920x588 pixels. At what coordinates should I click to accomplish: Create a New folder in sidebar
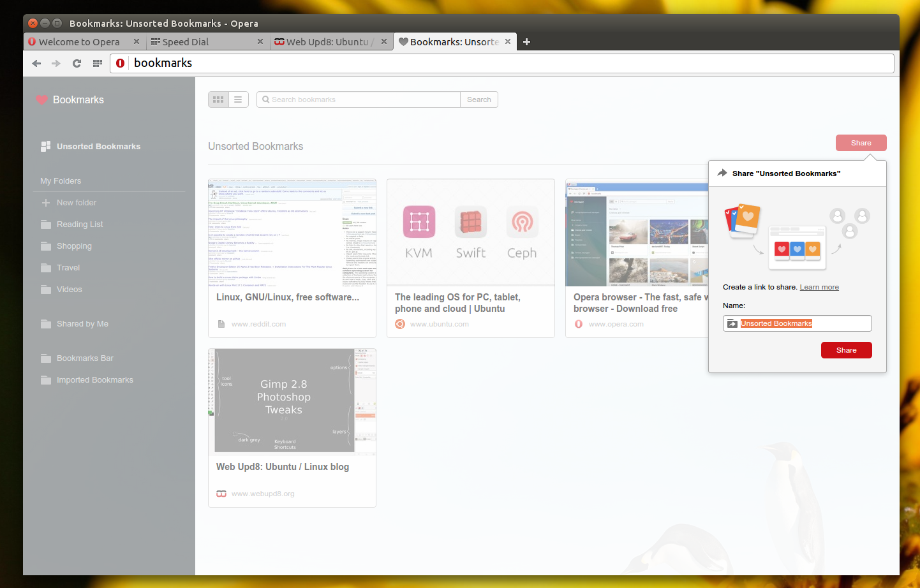pos(76,203)
